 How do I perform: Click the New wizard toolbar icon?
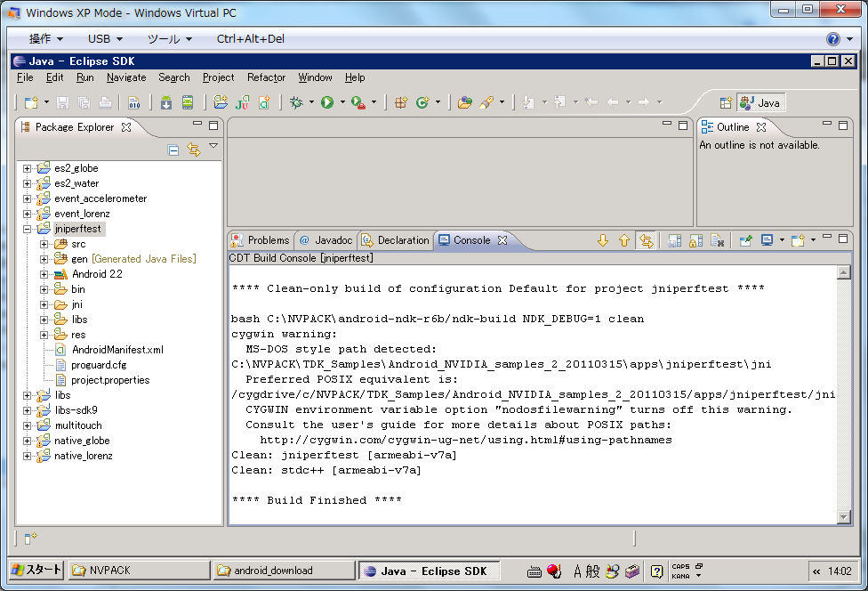(31, 102)
